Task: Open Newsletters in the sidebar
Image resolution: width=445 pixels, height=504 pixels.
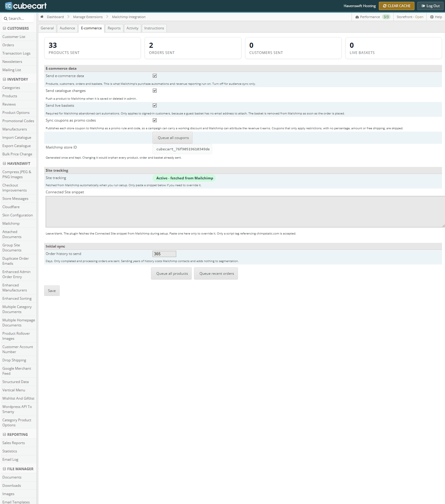Action: 12,62
